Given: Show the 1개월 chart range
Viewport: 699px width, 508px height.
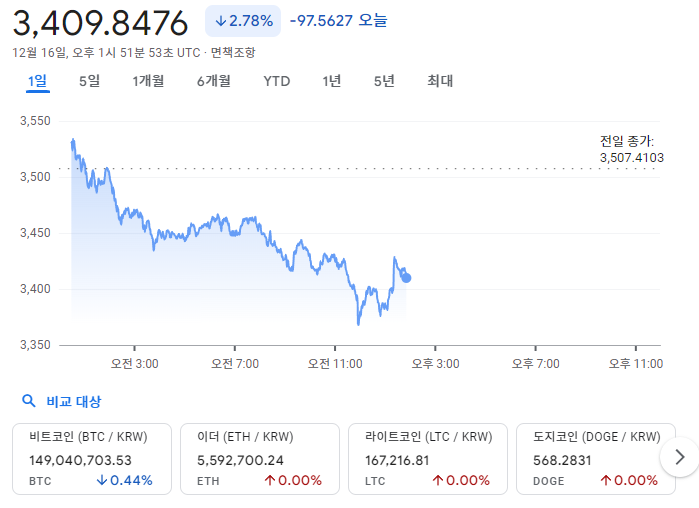Looking at the screenshot, I should click(148, 81).
